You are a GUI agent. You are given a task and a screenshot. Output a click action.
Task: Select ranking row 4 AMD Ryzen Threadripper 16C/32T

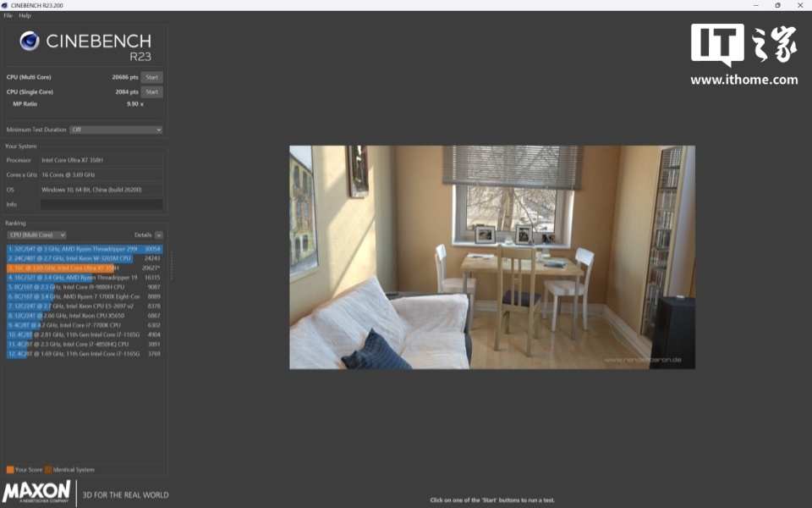tap(85, 278)
